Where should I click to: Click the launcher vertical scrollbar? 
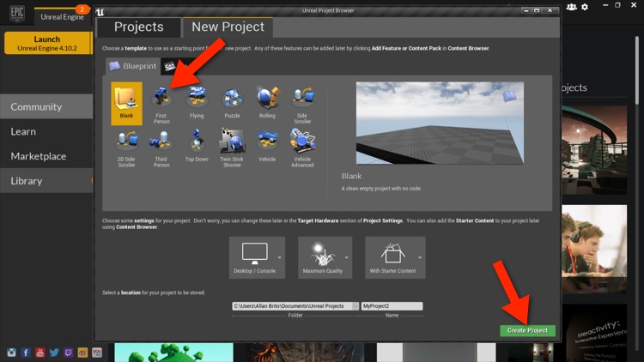pyautogui.click(x=637, y=69)
